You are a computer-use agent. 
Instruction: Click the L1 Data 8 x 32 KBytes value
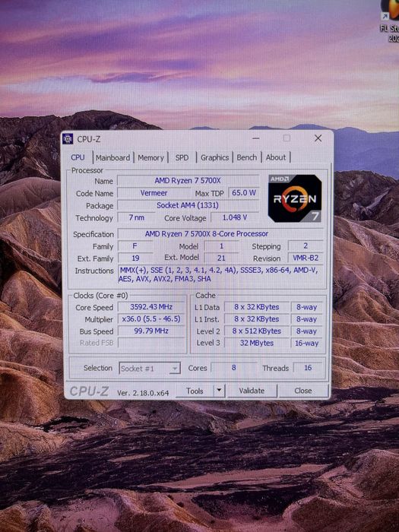257,307
